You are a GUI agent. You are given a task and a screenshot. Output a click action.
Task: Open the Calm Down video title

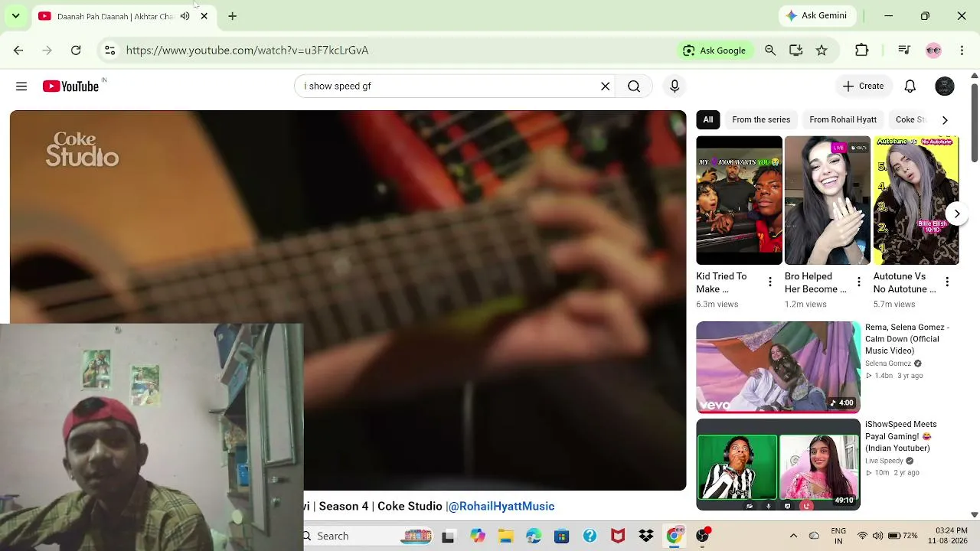[907, 339]
